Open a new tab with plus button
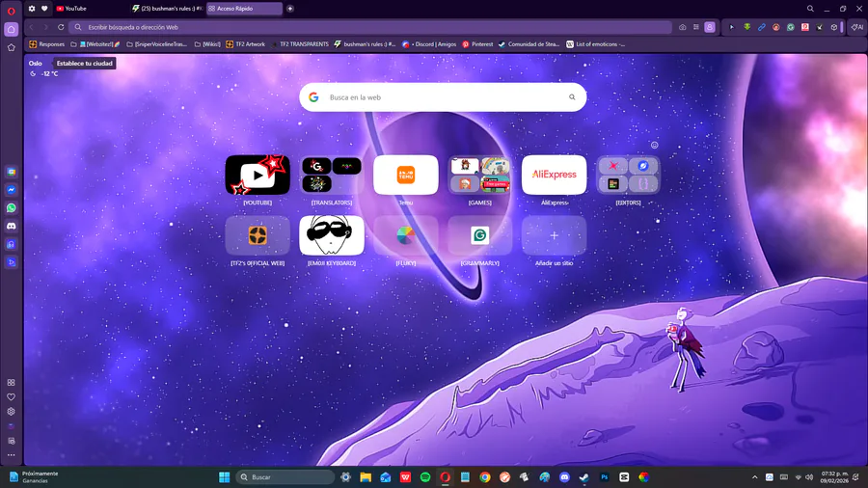Image resolution: width=868 pixels, height=488 pixels. 290,9
